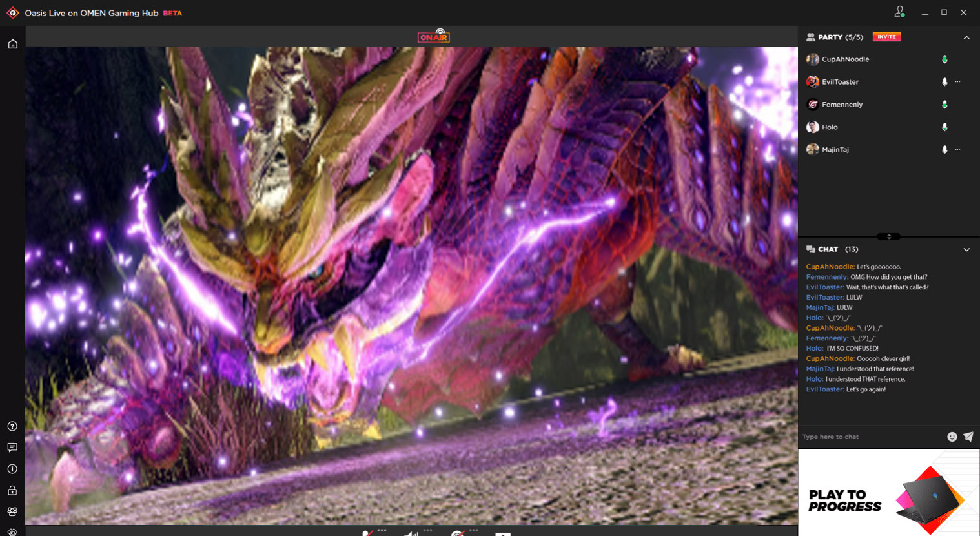Click chat message 'Let's gooooooo.'
Viewport: 980px width, 536px height.
(879, 267)
